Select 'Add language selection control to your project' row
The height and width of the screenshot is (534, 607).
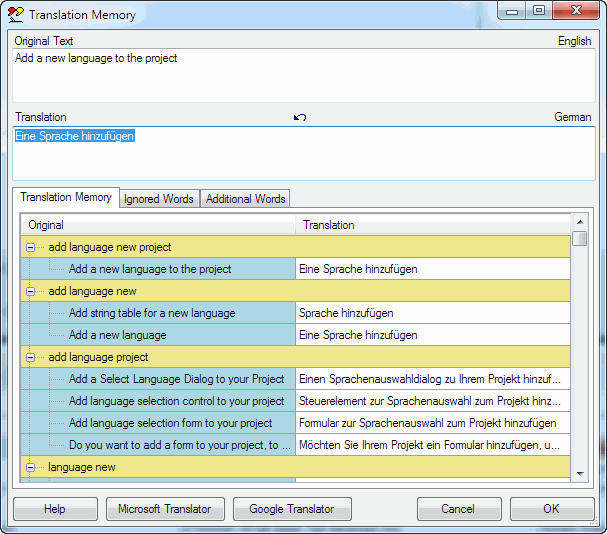point(176,401)
